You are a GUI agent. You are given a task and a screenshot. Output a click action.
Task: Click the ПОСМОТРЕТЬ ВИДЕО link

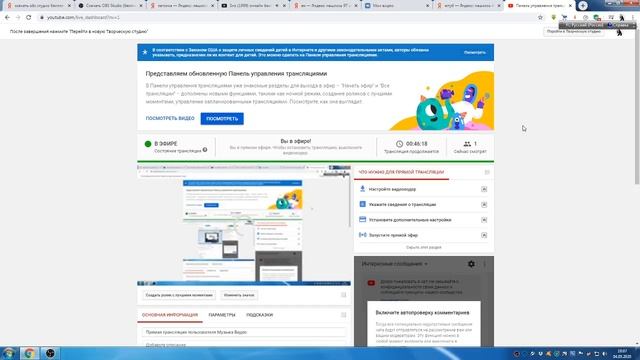coord(170,118)
